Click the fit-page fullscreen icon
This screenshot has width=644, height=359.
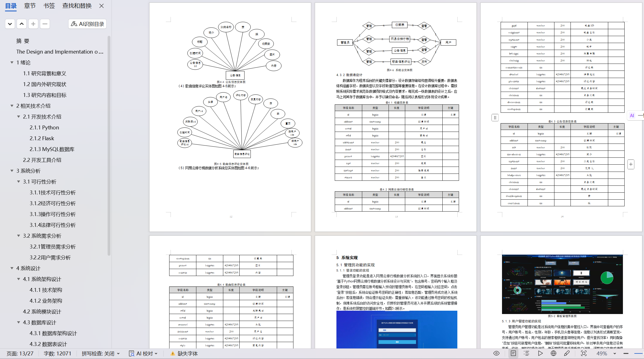584,353
